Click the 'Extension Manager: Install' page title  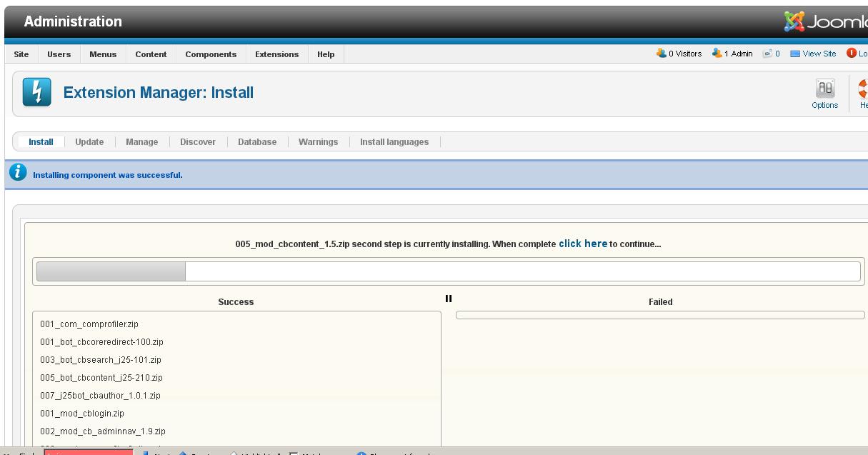tap(159, 93)
